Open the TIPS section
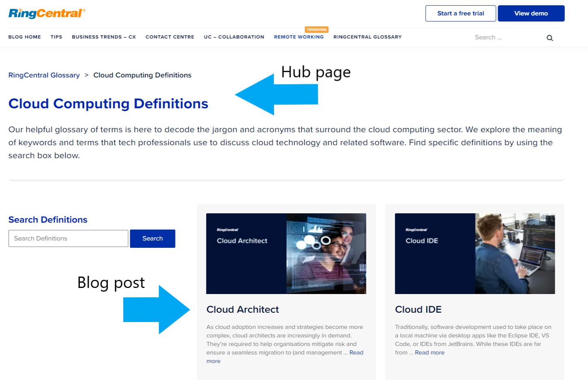 56,37
